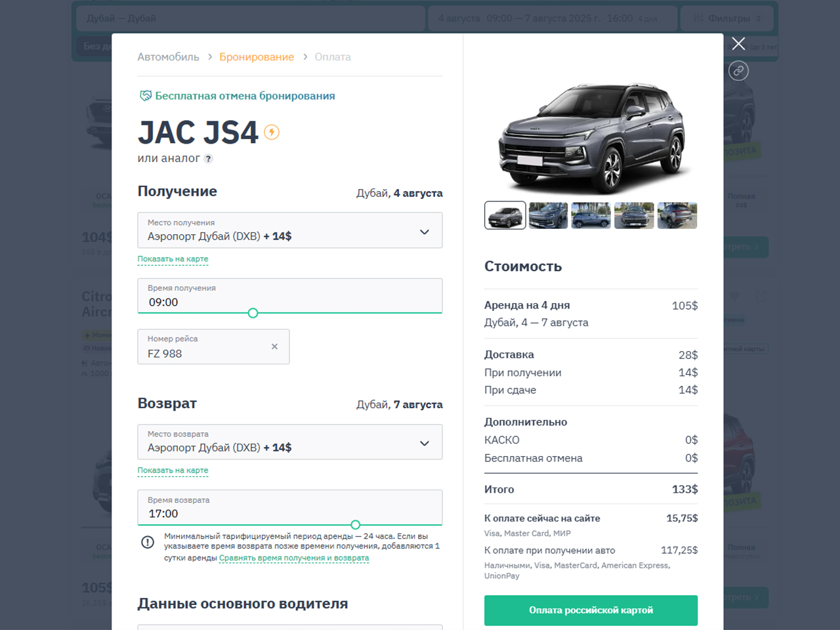This screenshot has height=630, width=840.
Task: Click the flight number field 'FZ 988'
Action: click(x=213, y=346)
